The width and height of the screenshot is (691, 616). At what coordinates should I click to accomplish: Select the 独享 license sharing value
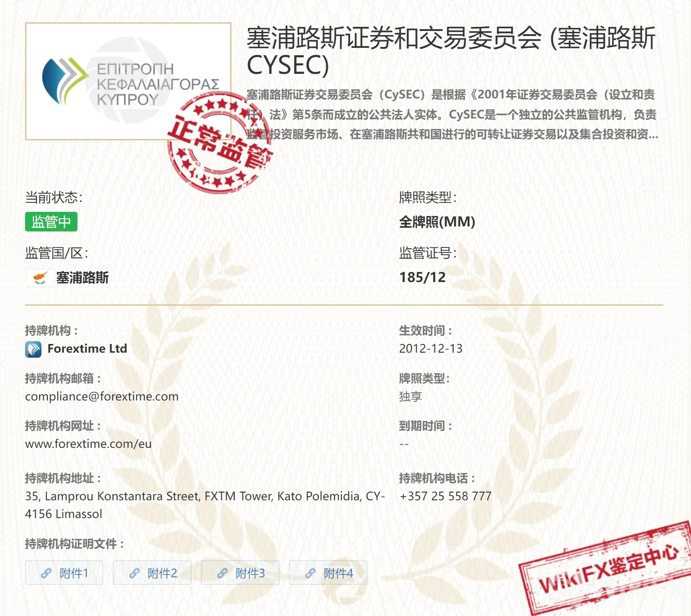click(x=411, y=396)
